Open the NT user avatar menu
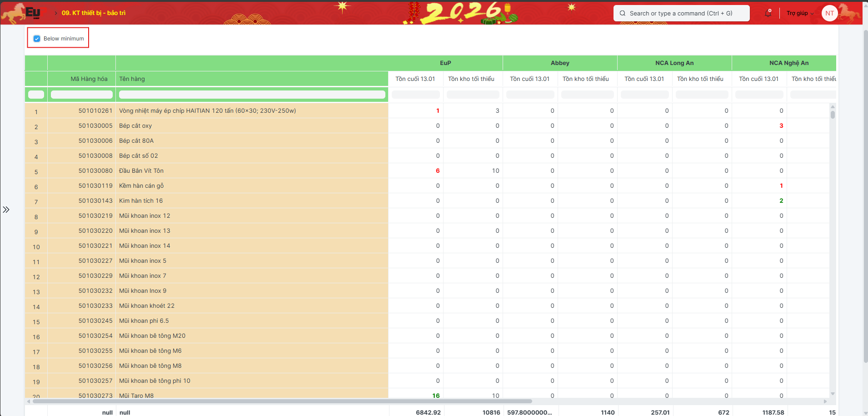This screenshot has height=416, width=868. (x=829, y=13)
